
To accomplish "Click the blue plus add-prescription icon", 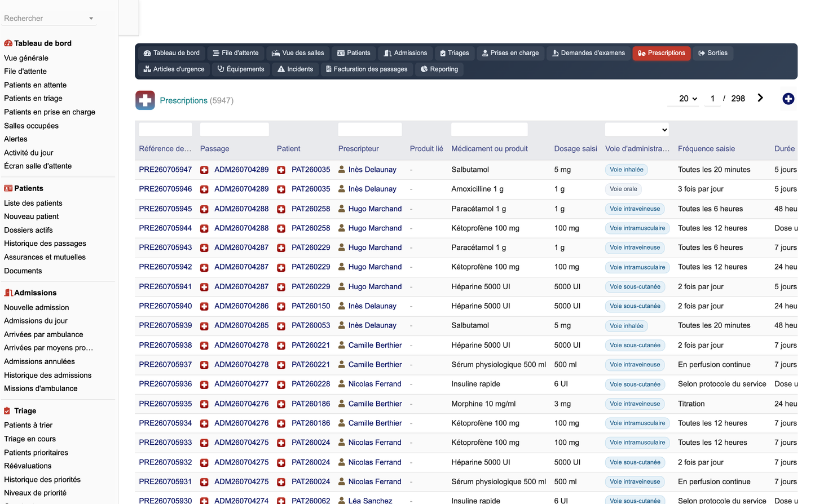I will pyautogui.click(x=788, y=99).
